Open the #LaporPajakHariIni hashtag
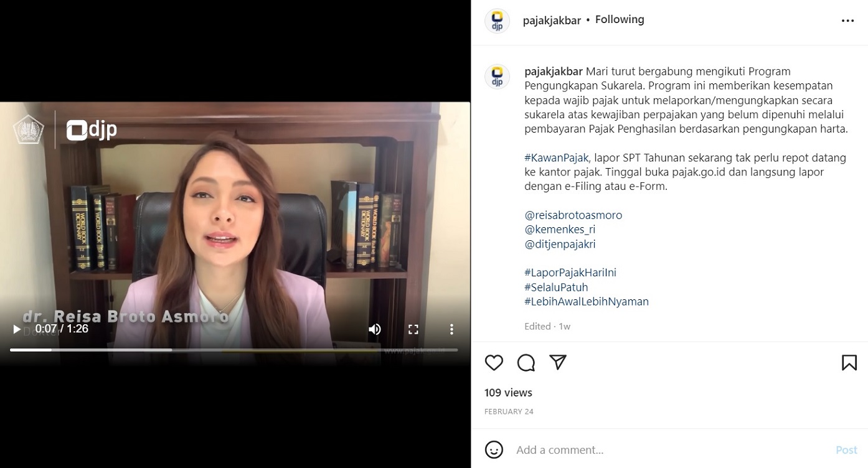 [x=570, y=273]
